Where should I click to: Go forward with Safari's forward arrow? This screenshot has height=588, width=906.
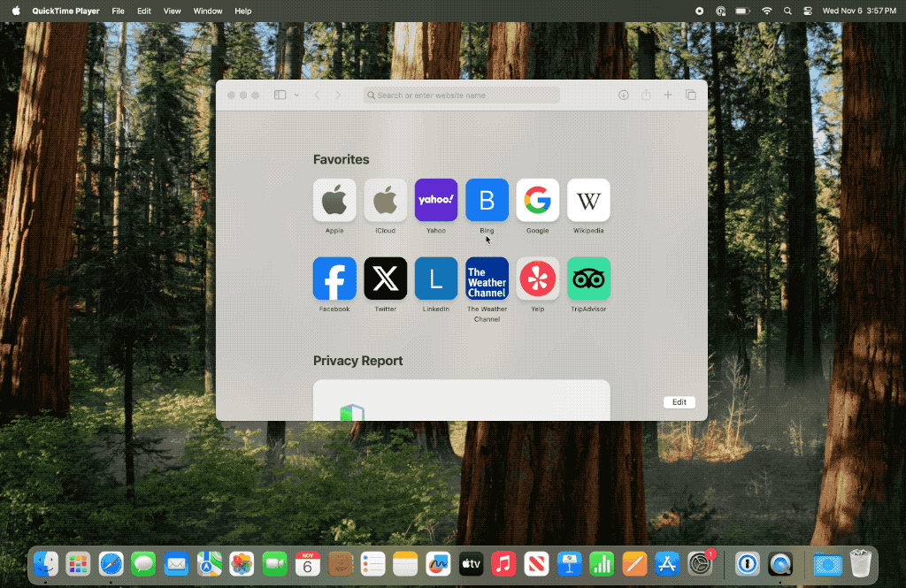(x=338, y=95)
